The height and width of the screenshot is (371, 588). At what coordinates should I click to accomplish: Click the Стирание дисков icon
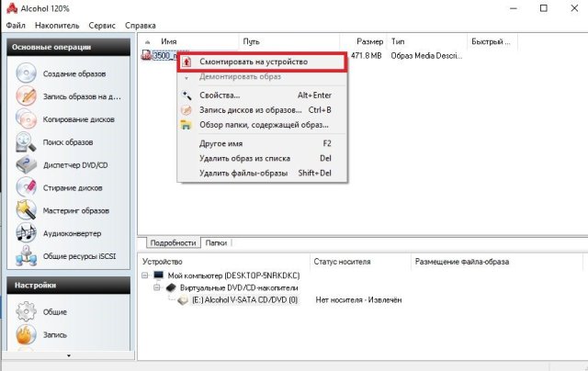click(x=26, y=188)
